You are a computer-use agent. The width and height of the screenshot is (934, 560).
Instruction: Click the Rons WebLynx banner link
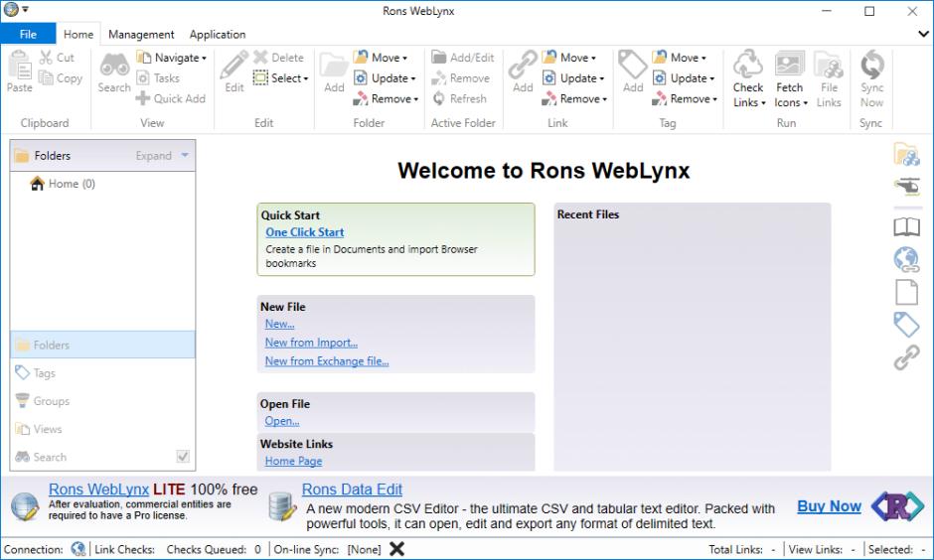98,490
